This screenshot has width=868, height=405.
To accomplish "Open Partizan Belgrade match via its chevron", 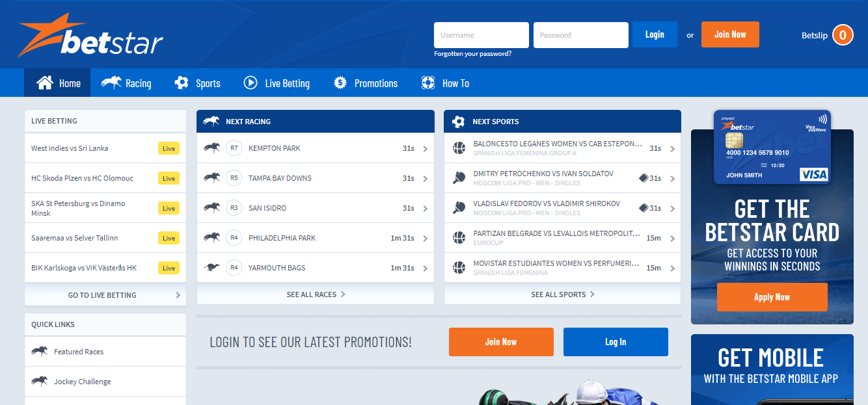I will tap(672, 239).
